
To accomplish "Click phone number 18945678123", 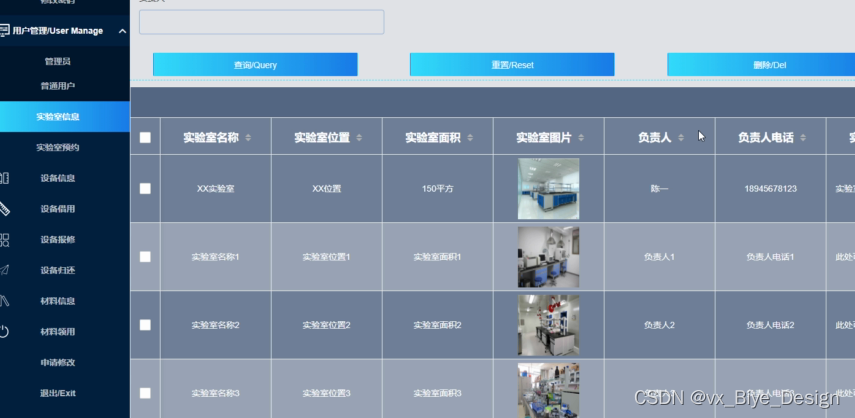I will [770, 189].
